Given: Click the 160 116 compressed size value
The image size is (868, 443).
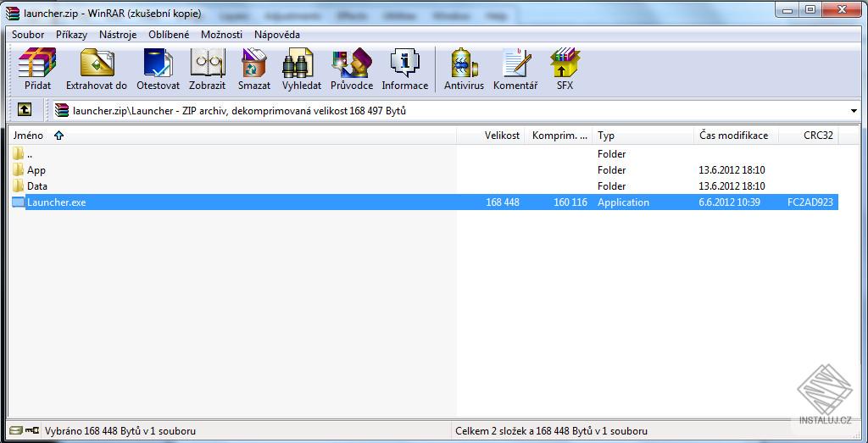Looking at the screenshot, I should click(570, 202).
